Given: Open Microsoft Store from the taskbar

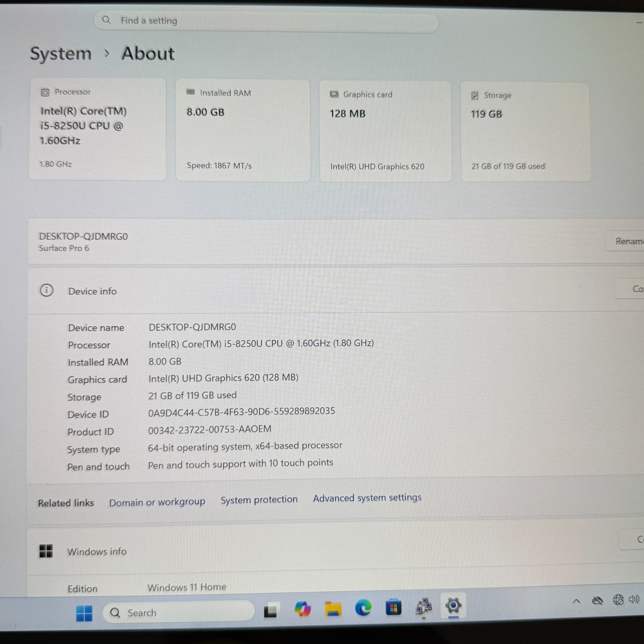Looking at the screenshot, I should click(x=393, y=607).
